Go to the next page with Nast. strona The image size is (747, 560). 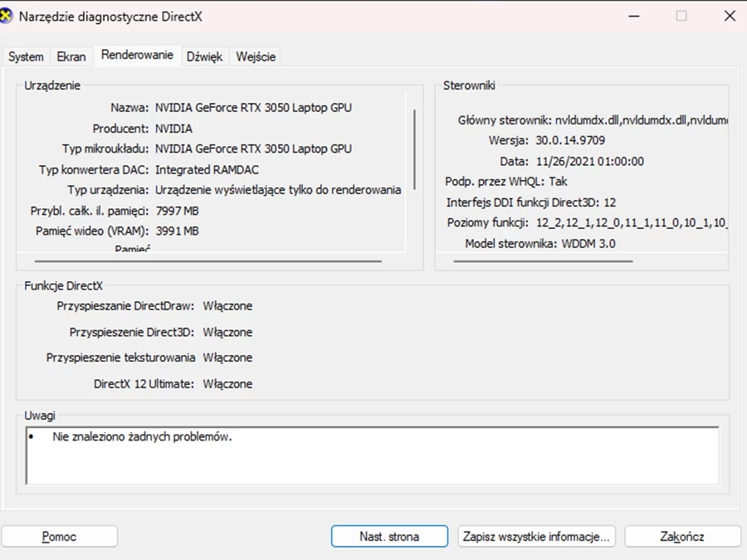[x=388, y=536]
